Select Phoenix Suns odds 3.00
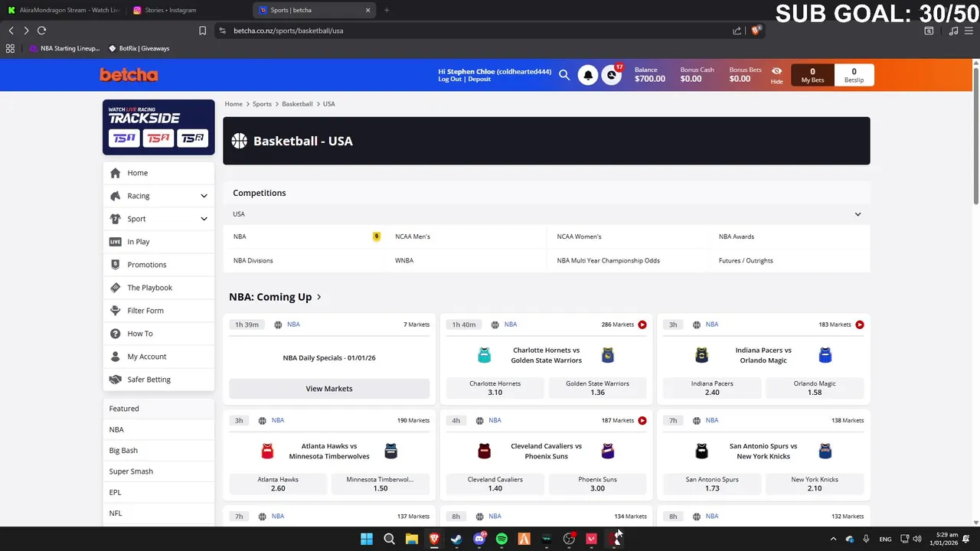The height and width of the screenshot is (551, 980). pos(597,484)
